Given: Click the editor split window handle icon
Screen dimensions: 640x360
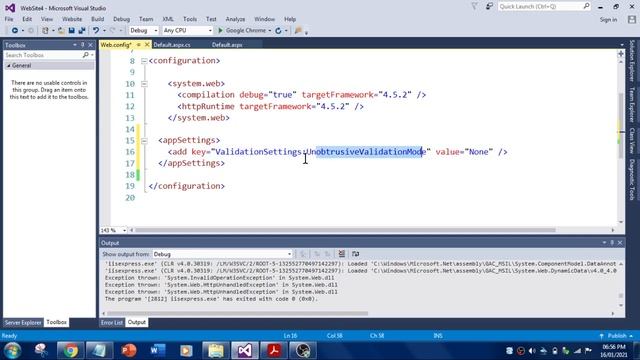Looking at the screenshot, I should [x=621, y=53].
